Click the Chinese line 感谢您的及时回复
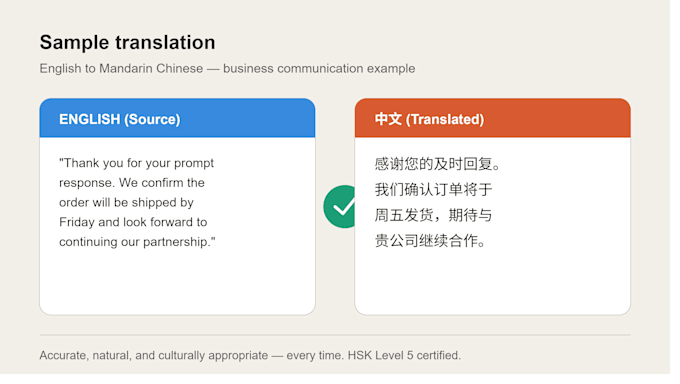Viewport: 680px width, 384px height. 437,164
